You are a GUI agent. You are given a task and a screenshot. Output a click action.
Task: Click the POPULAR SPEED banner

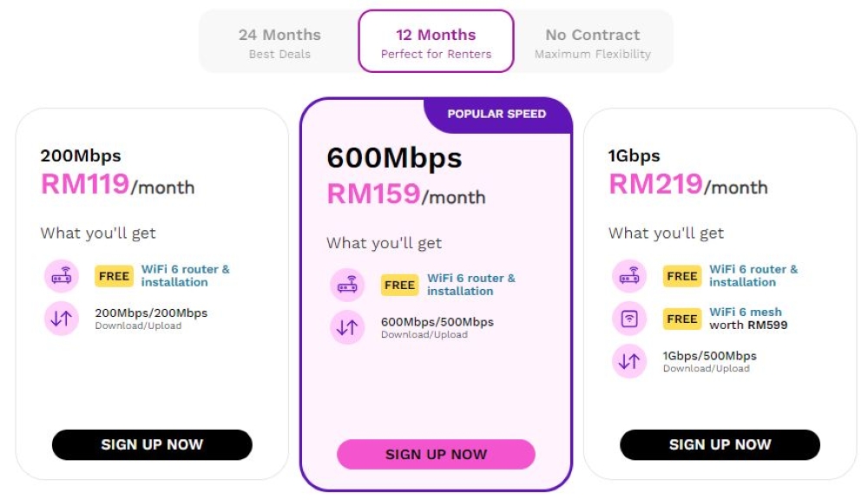497,115
